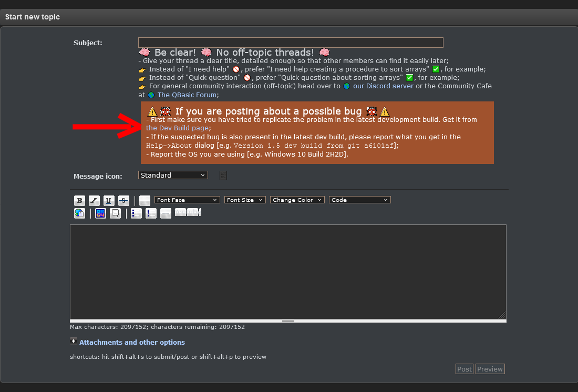Open the Change Color dropdown
Image resolution: width=578 pixels, height=392 pixels.
[297, 200]
